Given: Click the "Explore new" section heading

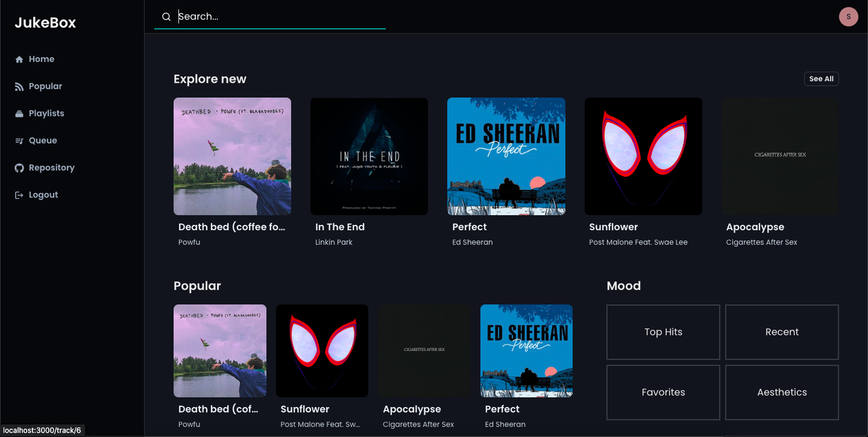Looking at the screenshot, I should click(210, 79).
